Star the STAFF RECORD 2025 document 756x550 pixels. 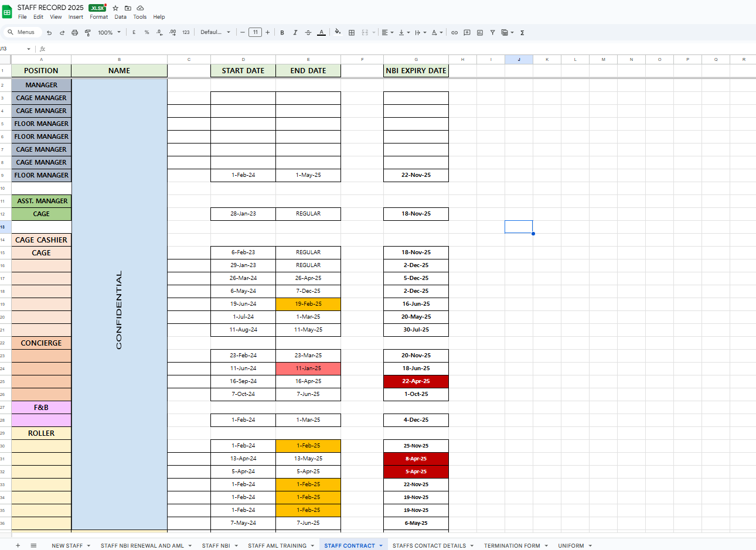click(115, 8)
